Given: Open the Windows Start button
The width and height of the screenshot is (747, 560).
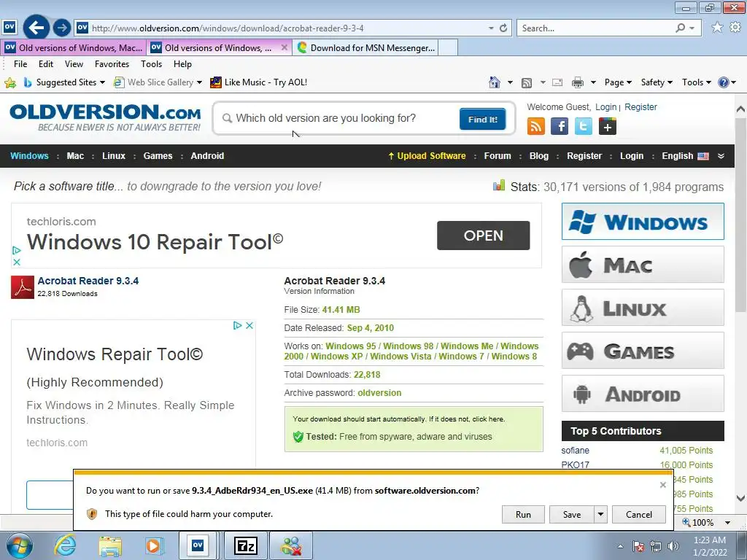Looking at the screenshot, I should (20, 545).
